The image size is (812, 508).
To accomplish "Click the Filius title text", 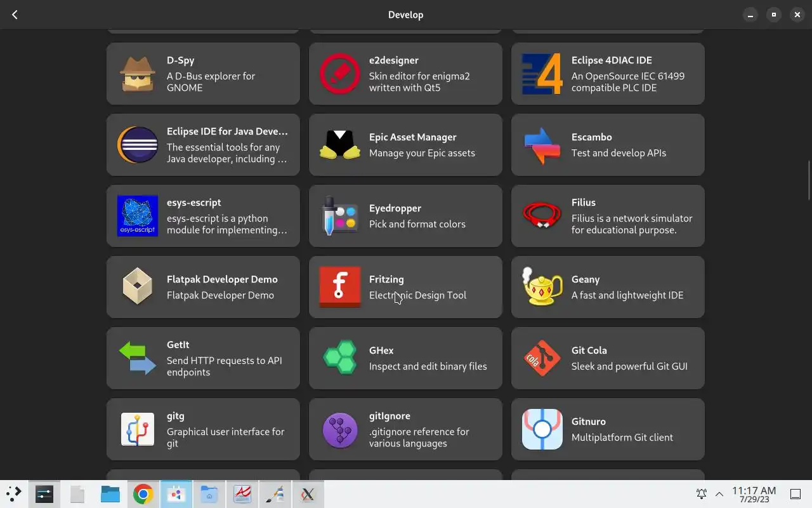I will [583, 203].
